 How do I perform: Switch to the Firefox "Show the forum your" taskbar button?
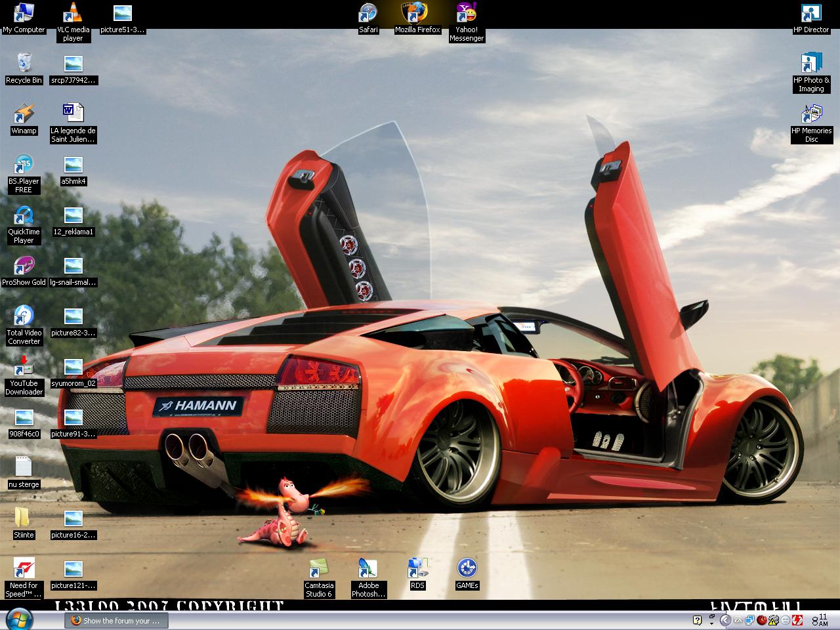116,620
